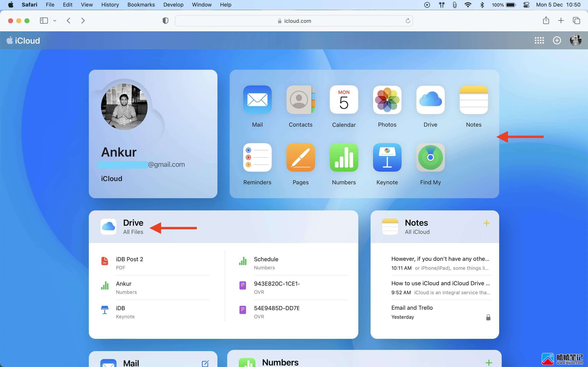Viewport: 588px width, 367px height.
Task: Open Schedule Numbers file in Drive
Action: point(266,262)
